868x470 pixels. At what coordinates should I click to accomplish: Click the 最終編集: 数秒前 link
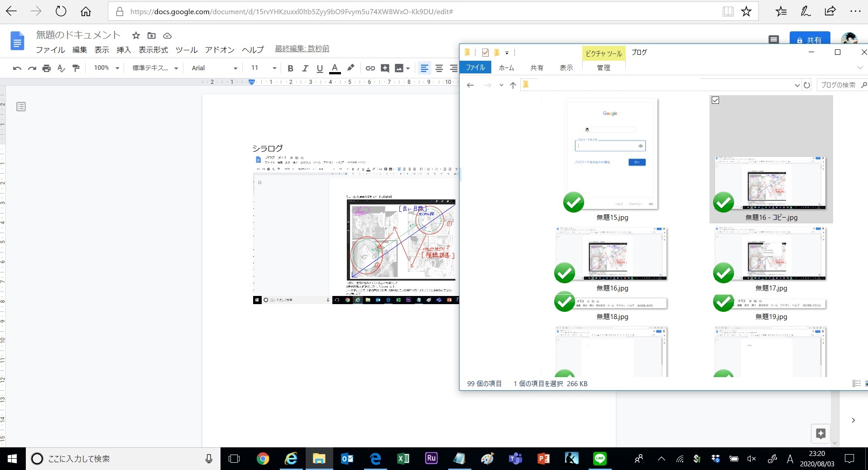coord(302,49)
